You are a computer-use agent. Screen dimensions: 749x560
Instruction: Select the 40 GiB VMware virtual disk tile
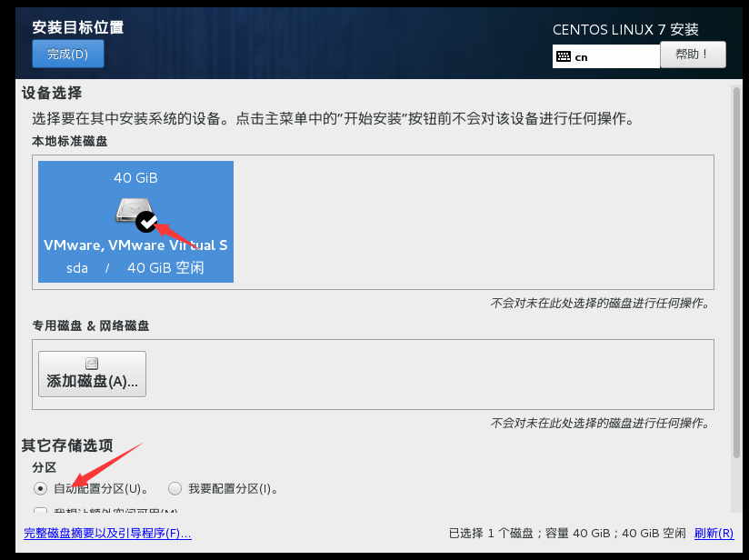click(135, 222)
